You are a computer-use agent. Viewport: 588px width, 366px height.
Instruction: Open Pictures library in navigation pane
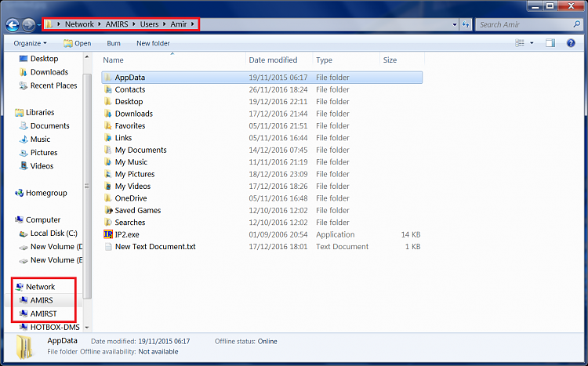click(43, 153)
